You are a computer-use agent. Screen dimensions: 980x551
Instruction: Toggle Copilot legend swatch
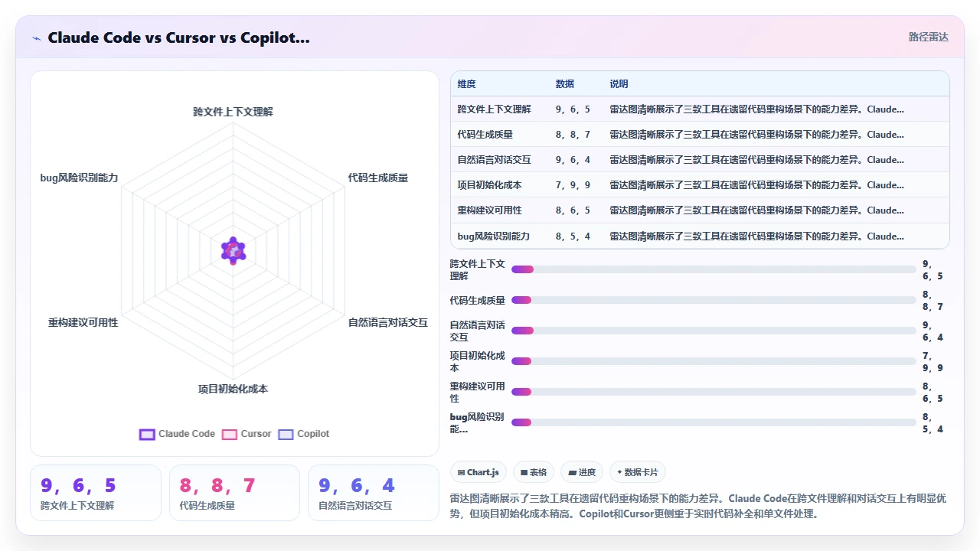pyautogui.click(x=286, y=434)
